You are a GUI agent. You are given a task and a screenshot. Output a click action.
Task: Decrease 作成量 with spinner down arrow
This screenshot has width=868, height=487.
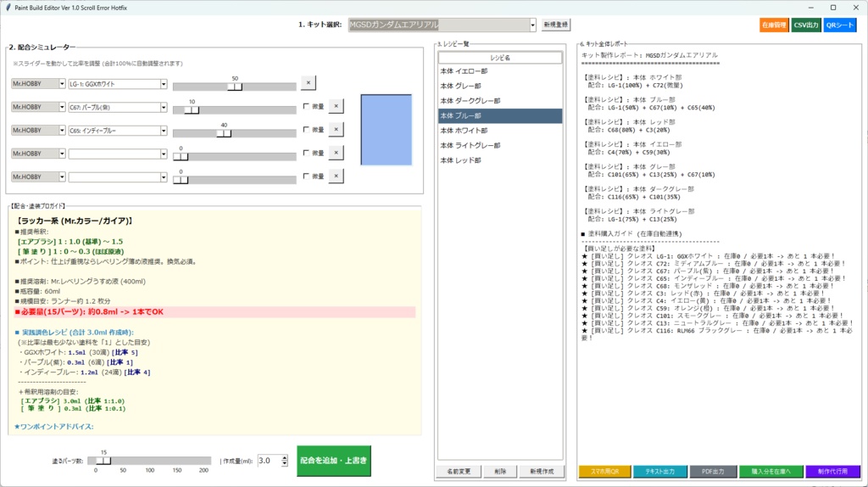point(285,464)
